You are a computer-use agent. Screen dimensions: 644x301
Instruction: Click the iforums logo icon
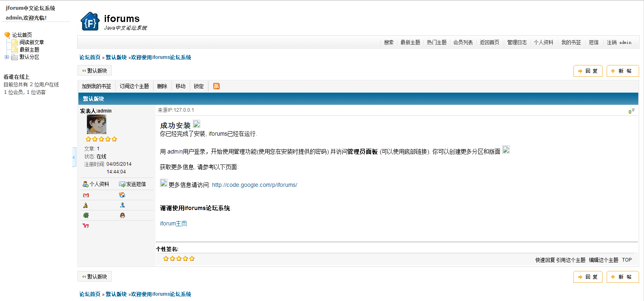click(x=90, y=22)
